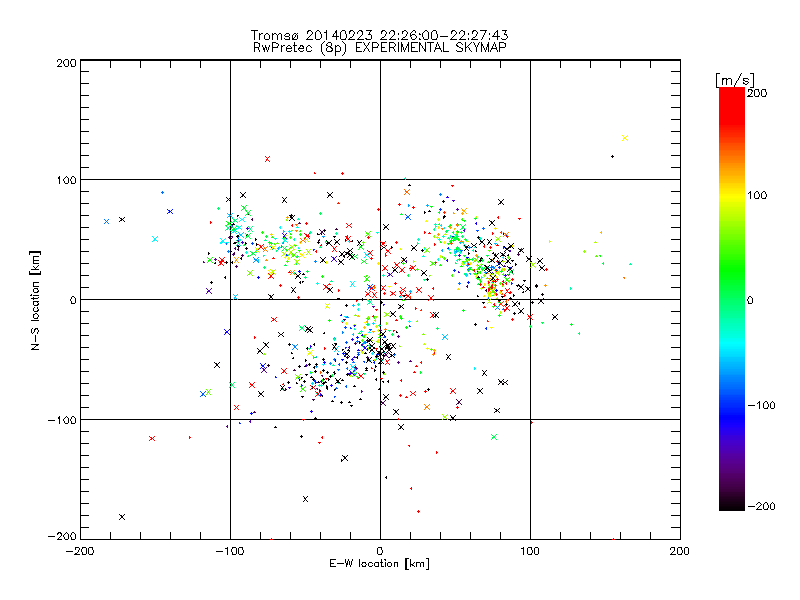Click the red X marker above the 100 km gridline

[x=267, y=159]
